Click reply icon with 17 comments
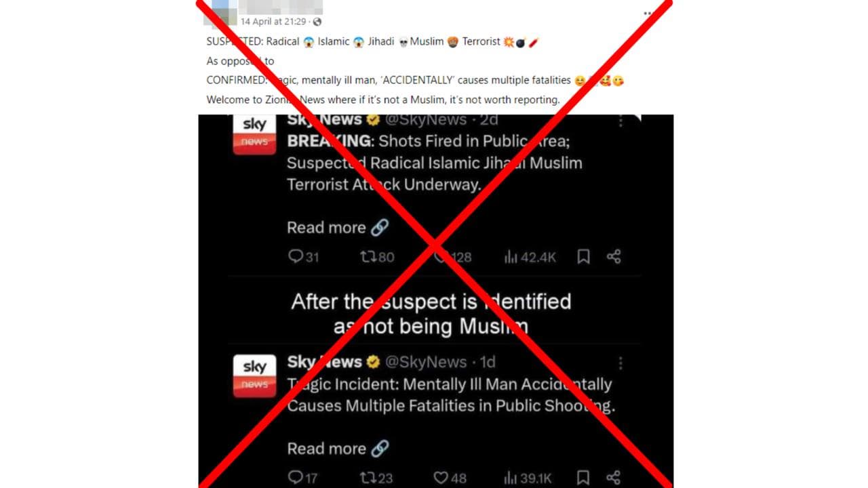 295,477
